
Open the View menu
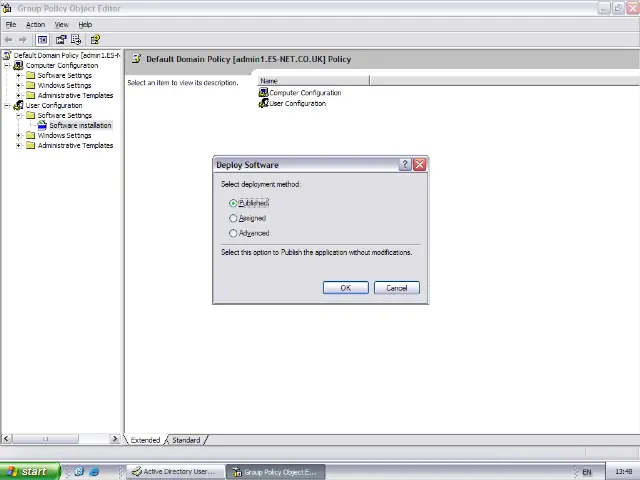(x=62, y=24)
